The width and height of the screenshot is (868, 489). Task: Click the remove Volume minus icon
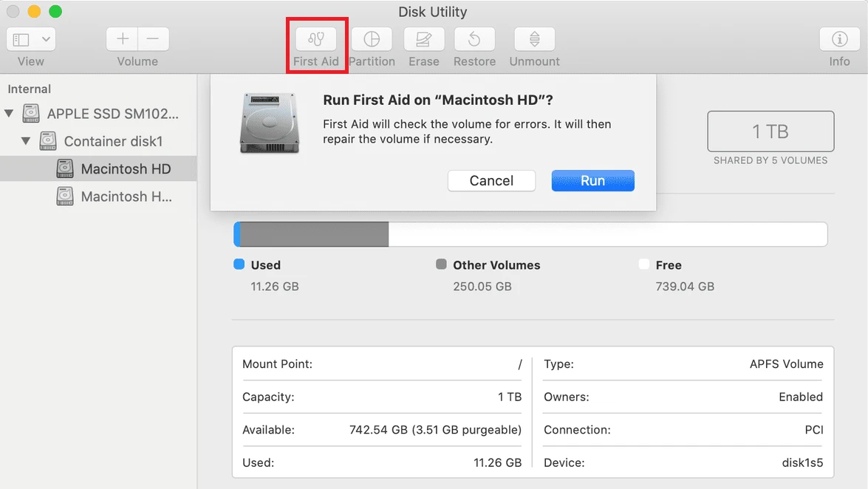[x=152, y=38]
